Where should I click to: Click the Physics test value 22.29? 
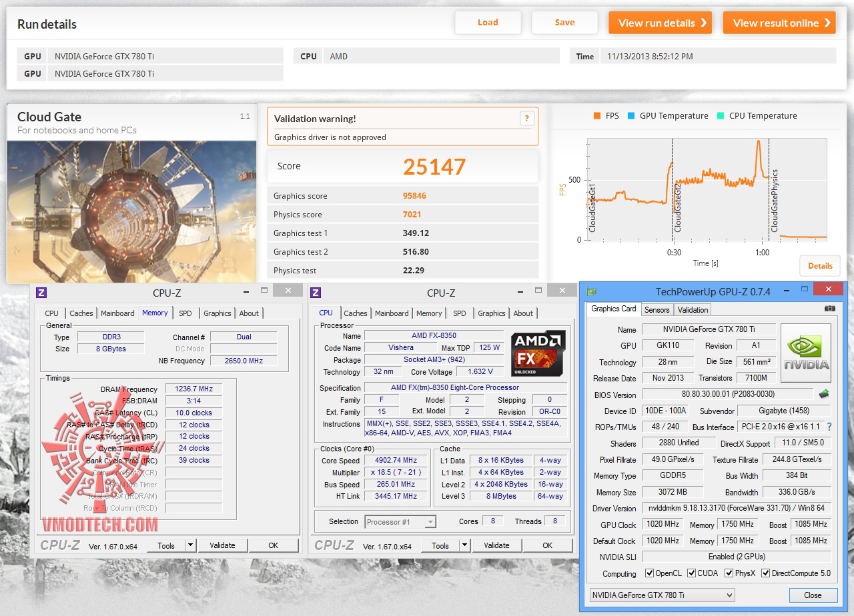click(414, 271)
